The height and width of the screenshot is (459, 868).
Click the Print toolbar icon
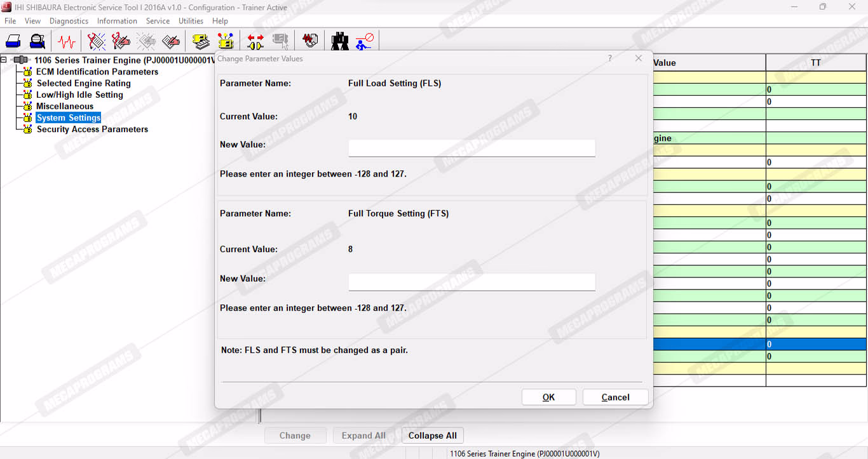point(13,41)
